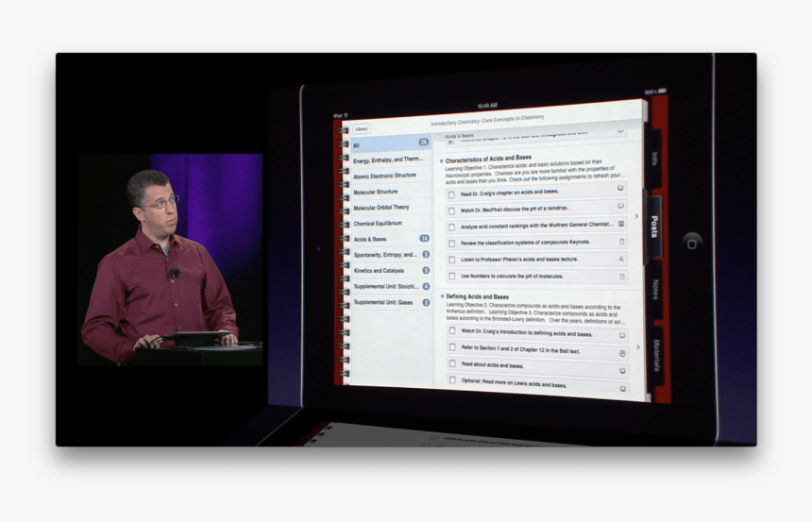
Task: Check 'Read Dr. Craig's chapter on acids and bases'
Action: tap(451, 194)
